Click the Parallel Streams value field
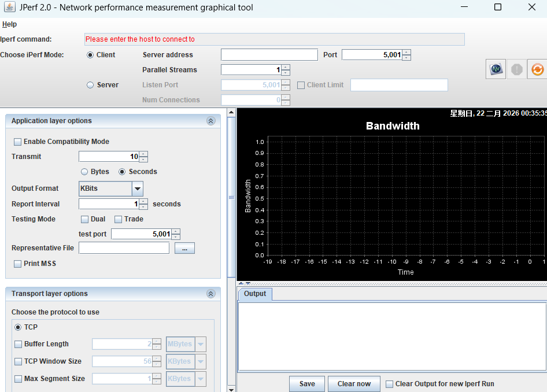 tap(251, 70)
